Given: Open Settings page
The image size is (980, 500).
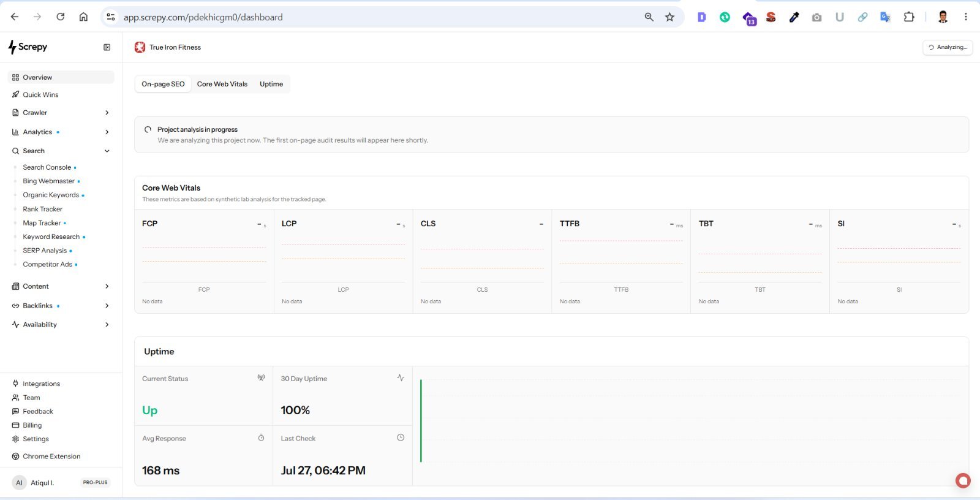Looking at the screenshot, I should 36,439.
